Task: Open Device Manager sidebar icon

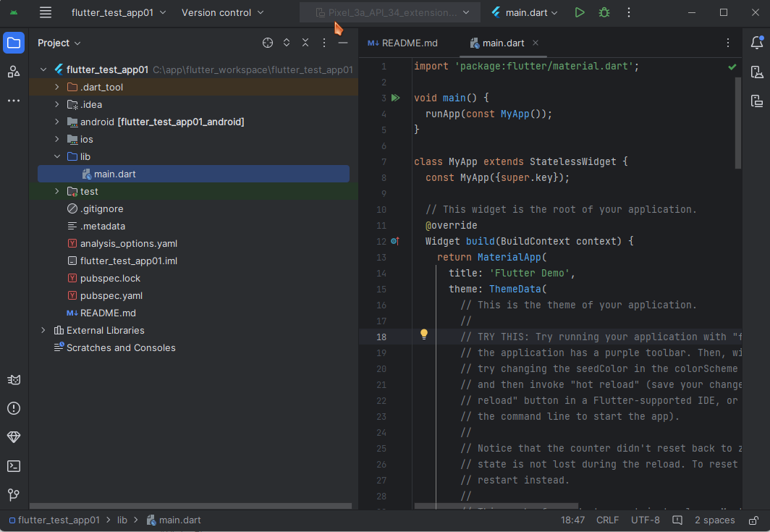Action: pyautogui.click(x=757, y=72)
